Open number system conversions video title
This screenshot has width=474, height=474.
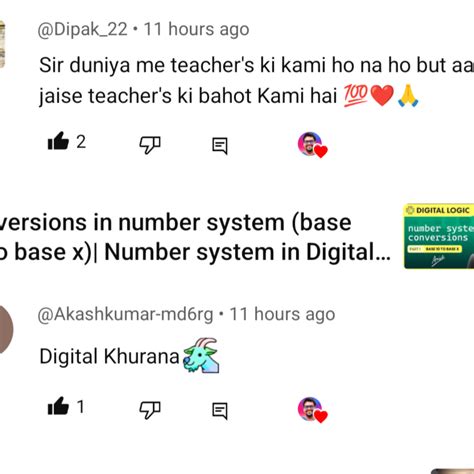195,237
